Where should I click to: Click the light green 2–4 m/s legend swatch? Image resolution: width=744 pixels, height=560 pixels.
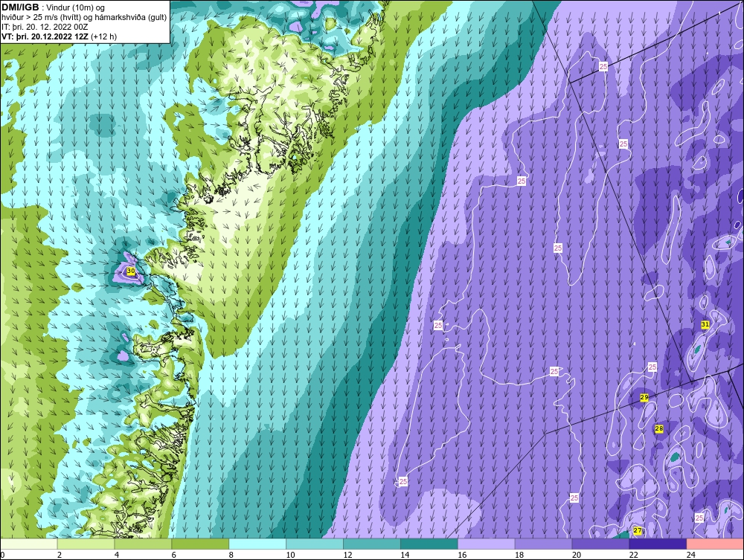tap(86, 544)
